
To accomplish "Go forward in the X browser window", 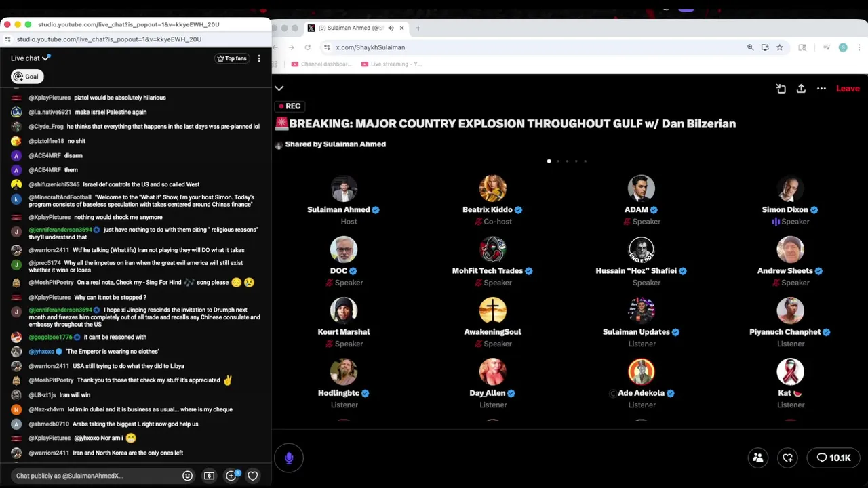I will (x=291, y=47).
